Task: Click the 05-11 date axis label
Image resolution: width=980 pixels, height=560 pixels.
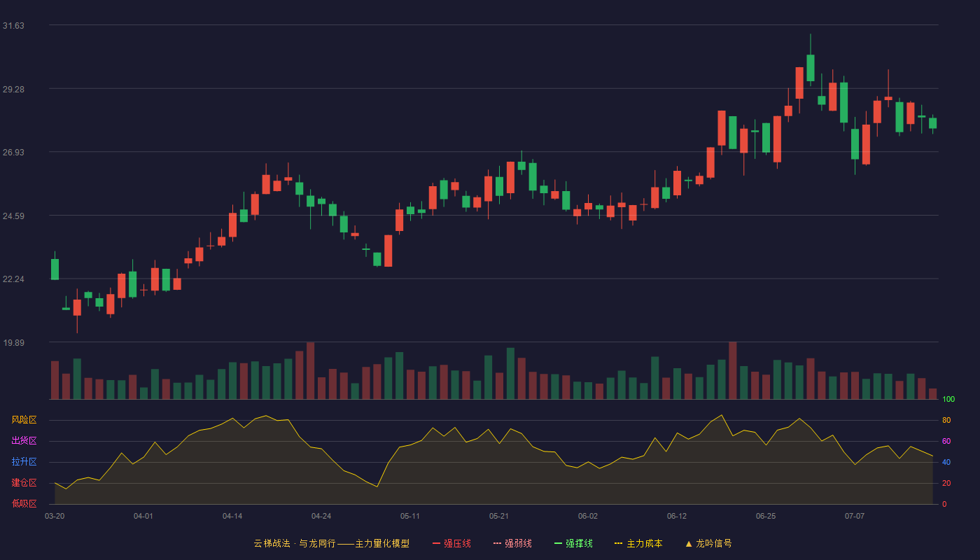Action: [410, 516]
